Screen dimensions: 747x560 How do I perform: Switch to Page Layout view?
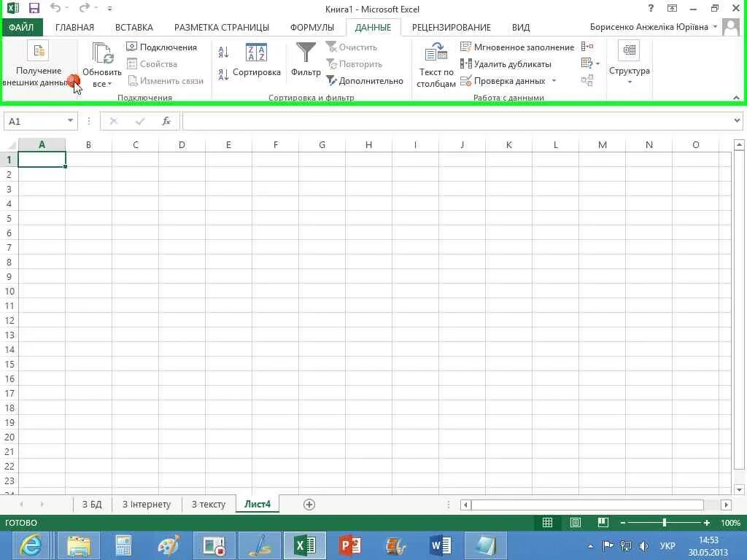(x=576, y=522)
